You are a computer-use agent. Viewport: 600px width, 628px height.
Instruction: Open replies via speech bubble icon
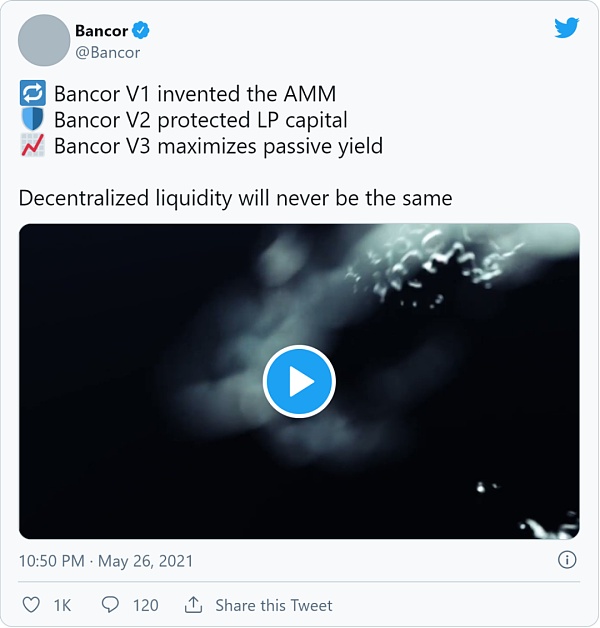[x=110, y=605]
